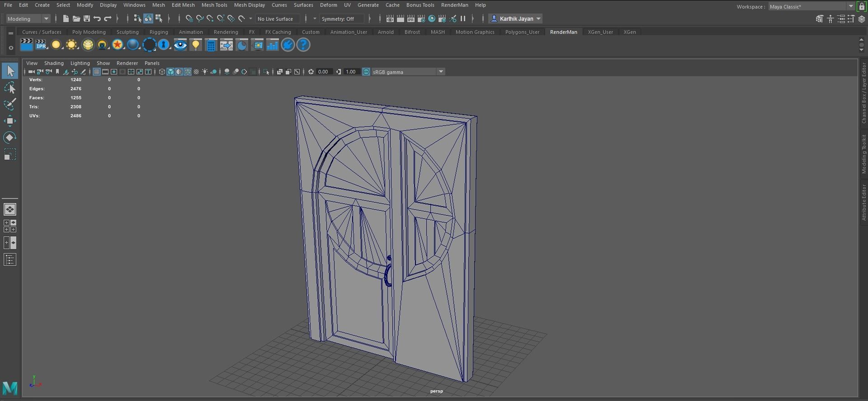Open the RenderMan help question mark icon
This screenshot has width=868, height=401.
pyautogui.click(x=303, y=45)
